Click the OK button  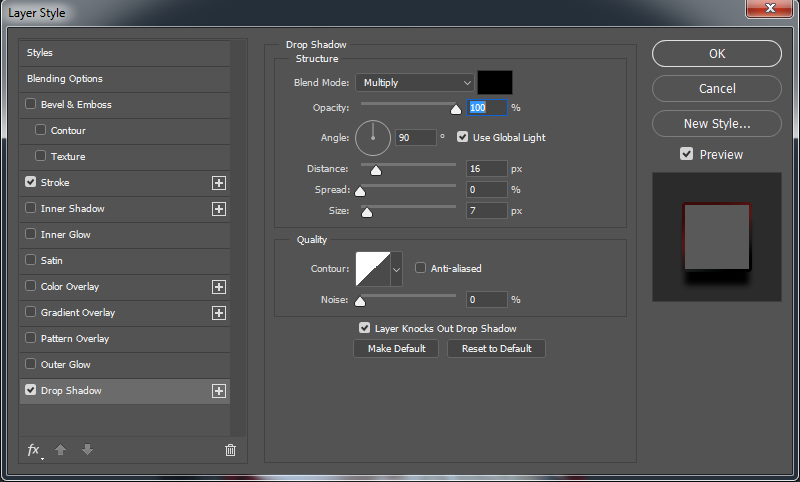point(717,54)
